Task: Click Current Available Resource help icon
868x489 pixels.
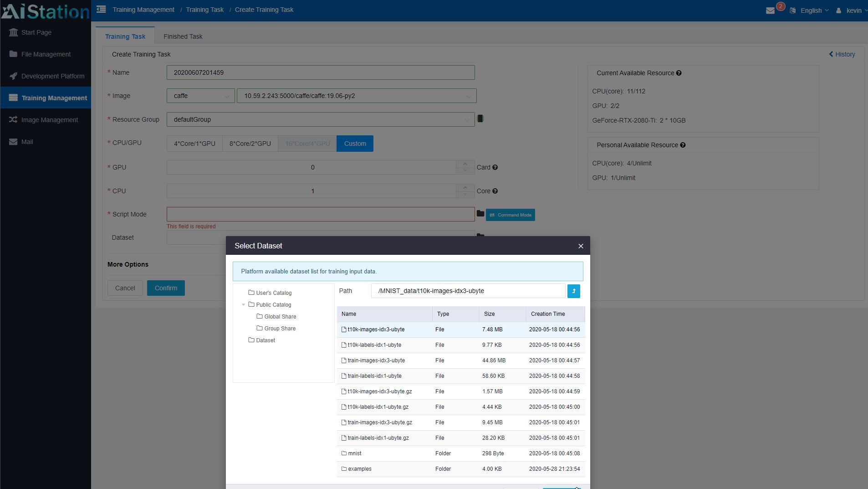Action: 679,73
